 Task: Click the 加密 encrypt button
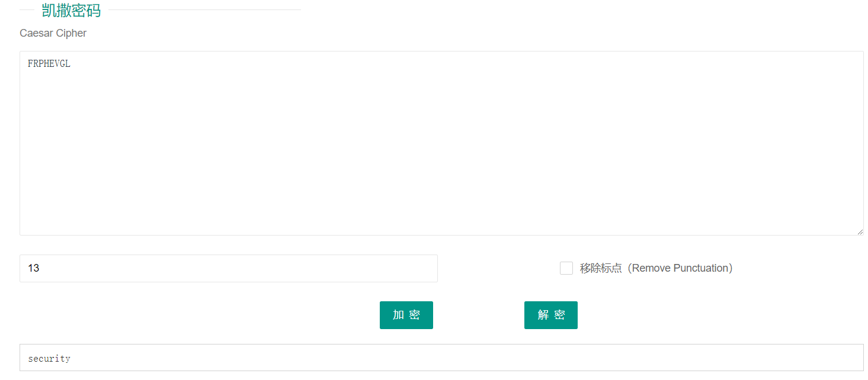tap(406, 315)
